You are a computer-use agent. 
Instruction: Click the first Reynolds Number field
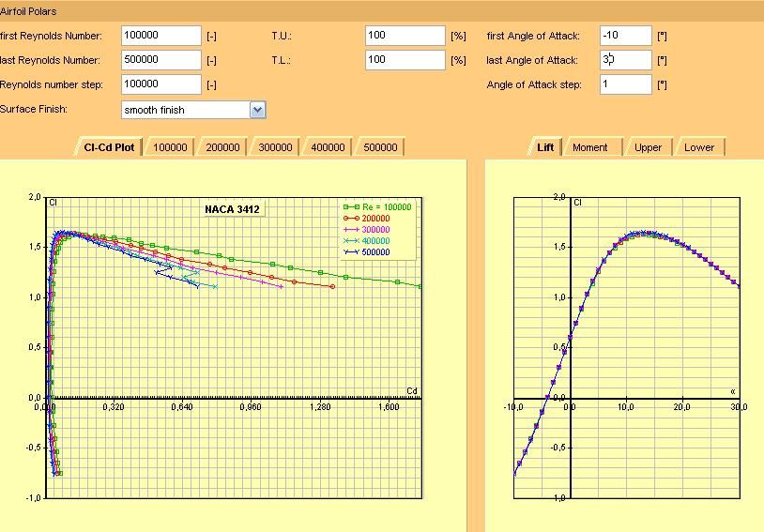[x=160, y=36]
